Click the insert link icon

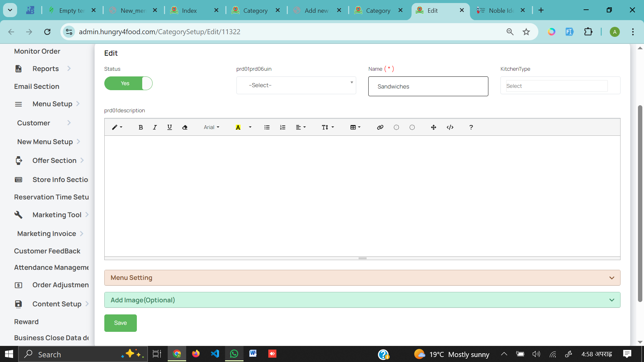click(380, 127)
